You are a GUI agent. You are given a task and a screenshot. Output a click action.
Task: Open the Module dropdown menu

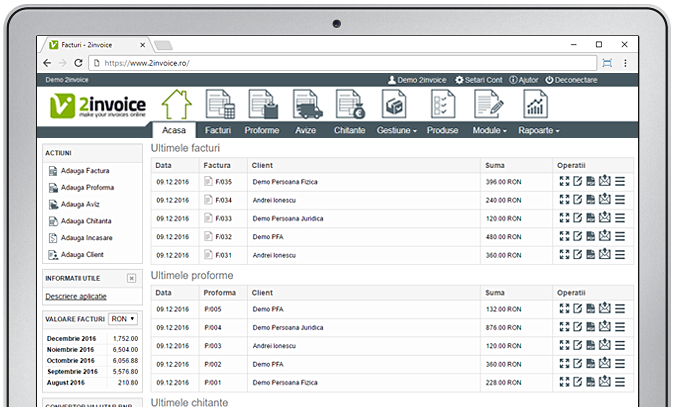[x=489, y=131]
